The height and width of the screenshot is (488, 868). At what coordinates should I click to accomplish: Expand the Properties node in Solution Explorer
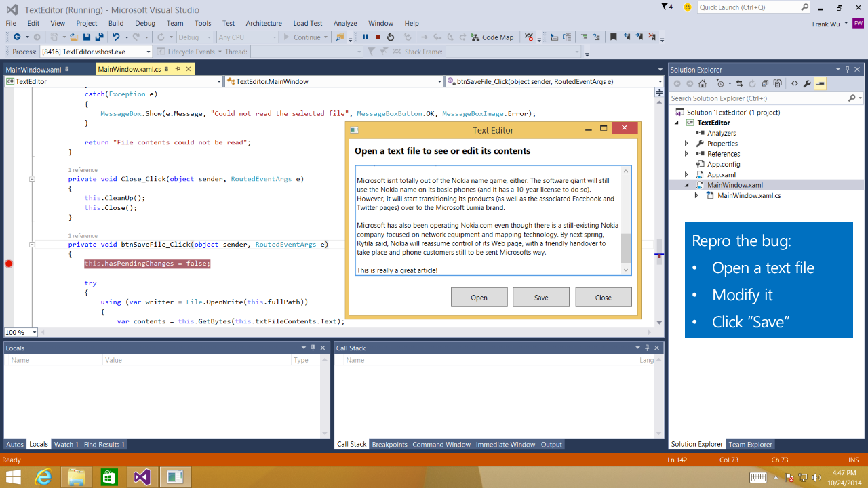(686, 144)
